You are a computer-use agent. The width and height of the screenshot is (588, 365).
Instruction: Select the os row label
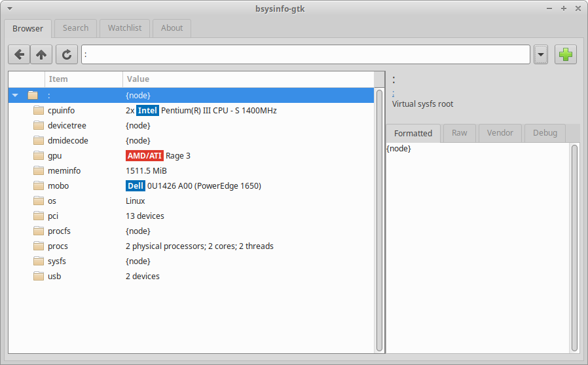pos(52,201)
